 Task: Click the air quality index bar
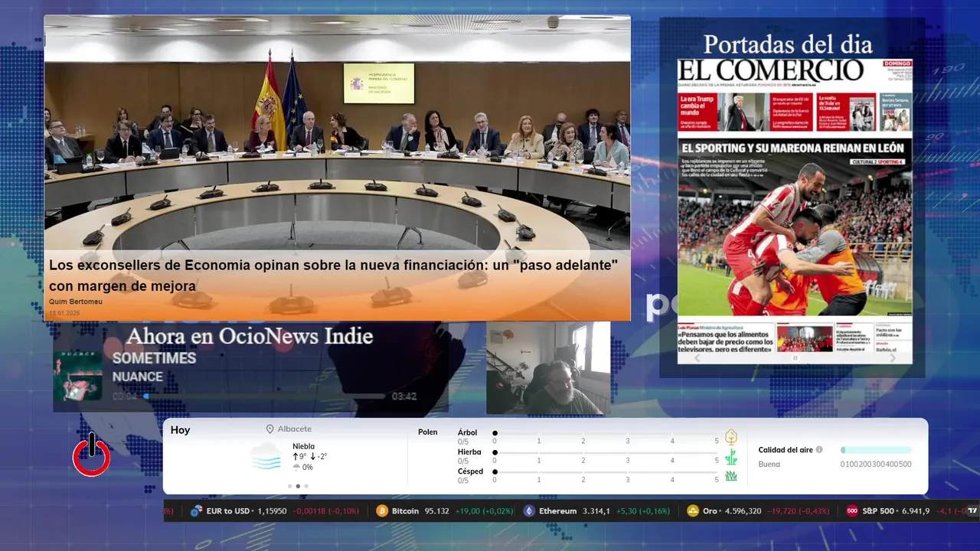pos(876,450)
